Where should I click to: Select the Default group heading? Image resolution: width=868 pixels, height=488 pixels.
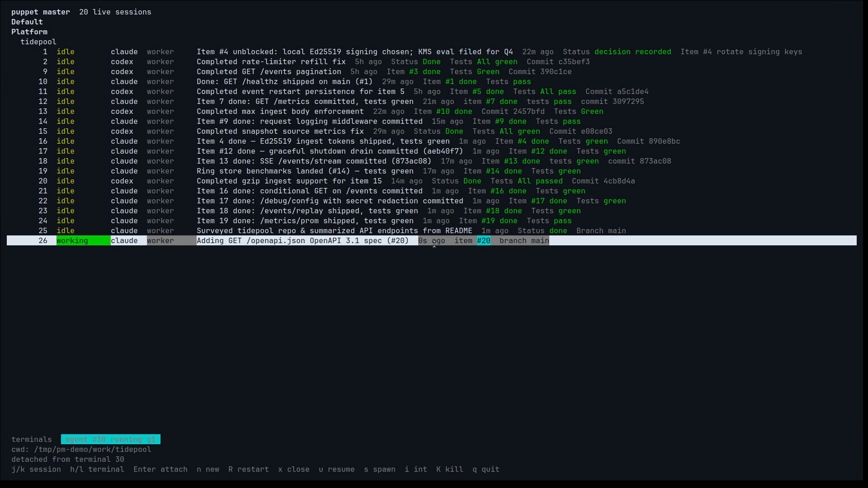tap(27, 22)
